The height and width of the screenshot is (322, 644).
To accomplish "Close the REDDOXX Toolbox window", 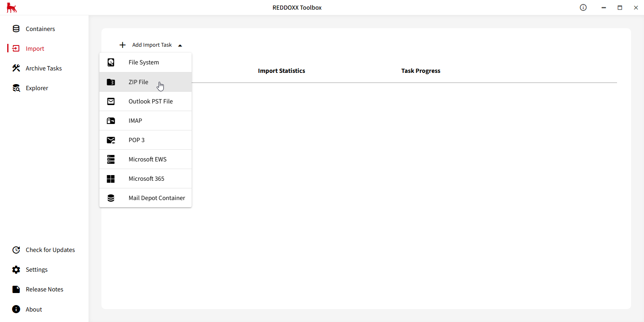I will click(x=636, y=8).
